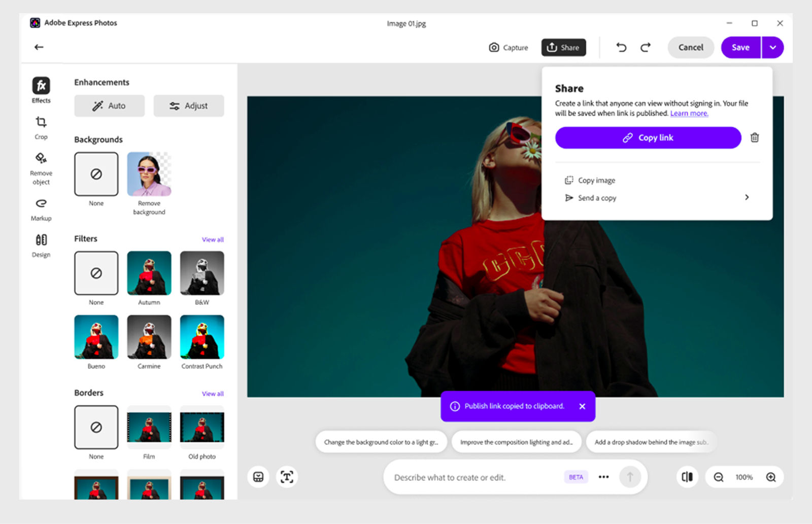This screenshot has height=524, width=812.
Task: Pick the 'Add a drop shadow' suggestion
Action: [651, 442]
